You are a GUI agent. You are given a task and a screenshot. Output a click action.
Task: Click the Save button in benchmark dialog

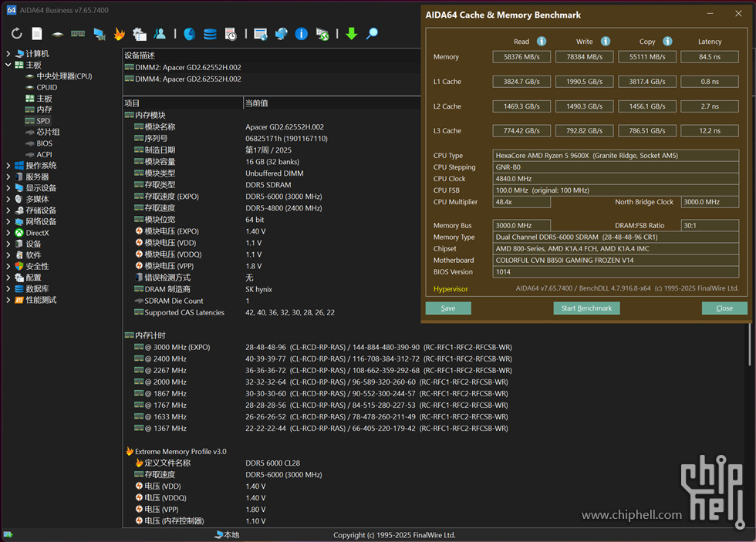click(x=448, y=308)
